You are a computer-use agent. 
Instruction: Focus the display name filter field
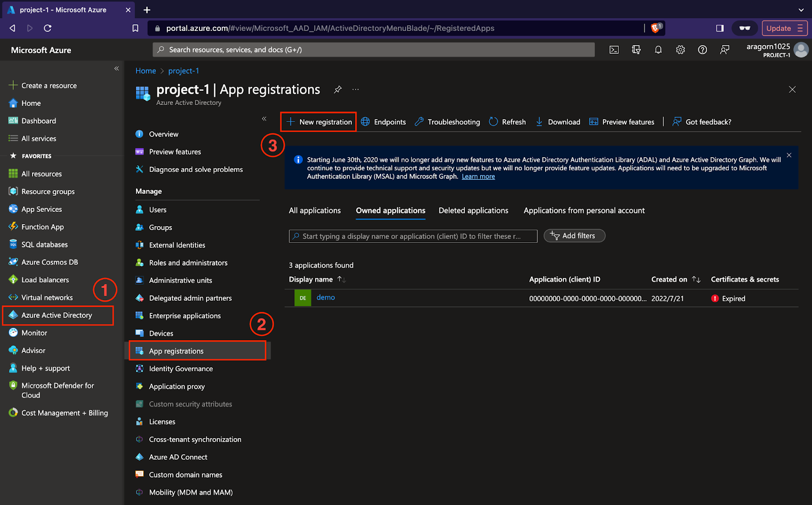pos(413,236)
